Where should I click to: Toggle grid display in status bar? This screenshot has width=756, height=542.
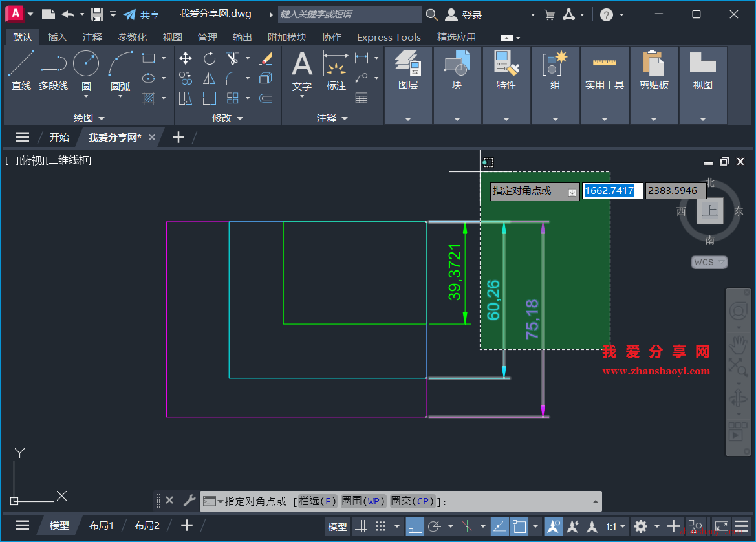pyautogui.click(x=361, y=526)
